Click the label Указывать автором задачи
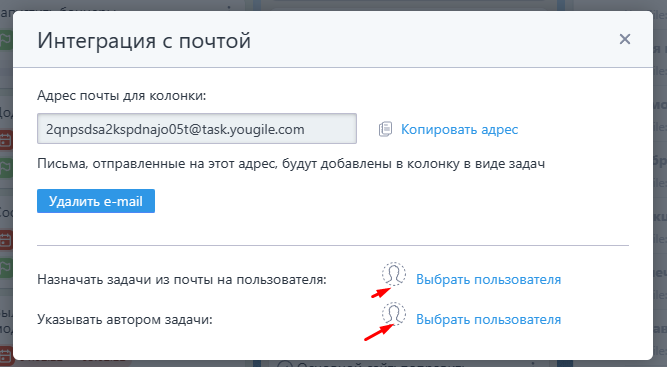The height and width of the screenshot is (367, 667). [x=125, y=319]
